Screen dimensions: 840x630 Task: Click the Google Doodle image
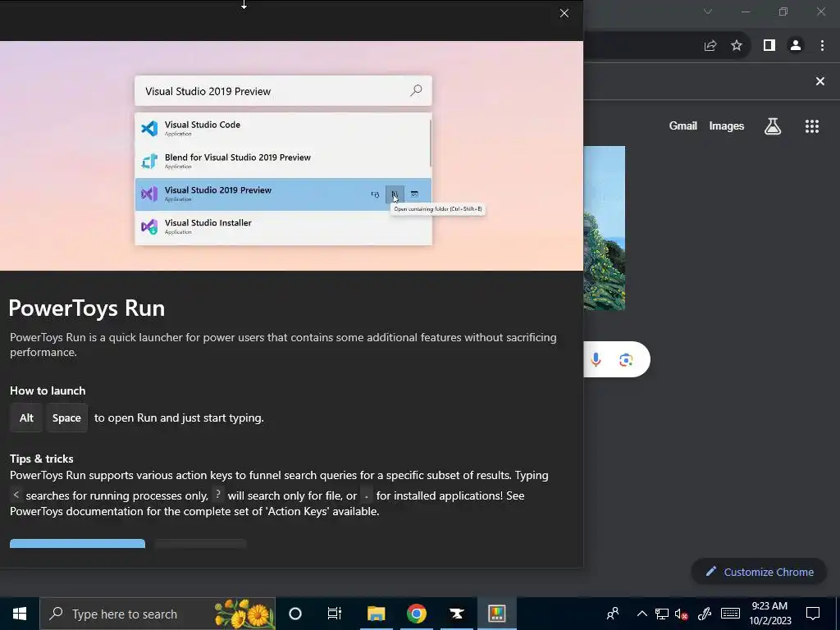click(x=605, y=228)
